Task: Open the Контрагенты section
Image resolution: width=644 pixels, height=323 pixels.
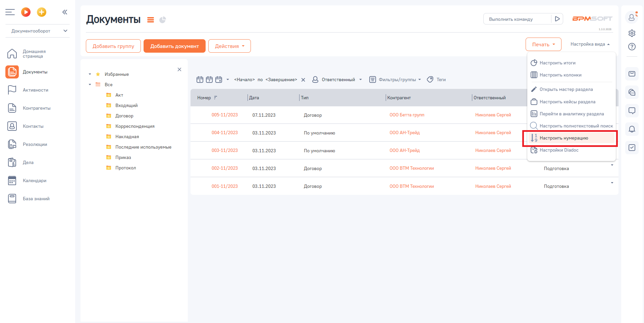Action: tap(29, 108)
